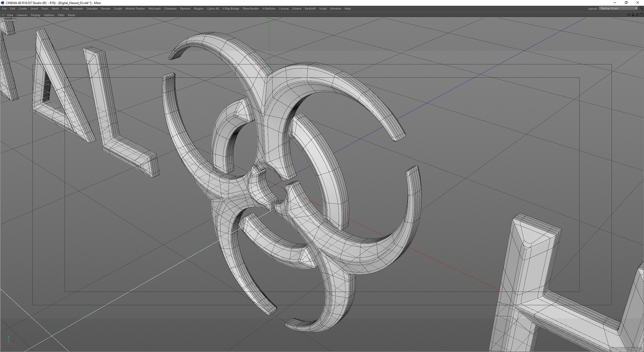Image resolution: width=644 pixels, height=352 pixels.
Task: Open the Select menu
Action: (x=34, y=9)
